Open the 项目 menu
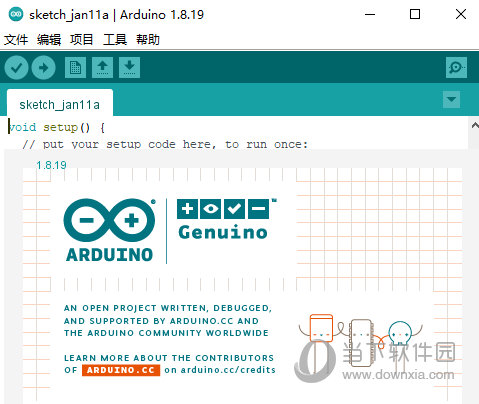This screenshot has height=404, width=479. tap(82, 40)
